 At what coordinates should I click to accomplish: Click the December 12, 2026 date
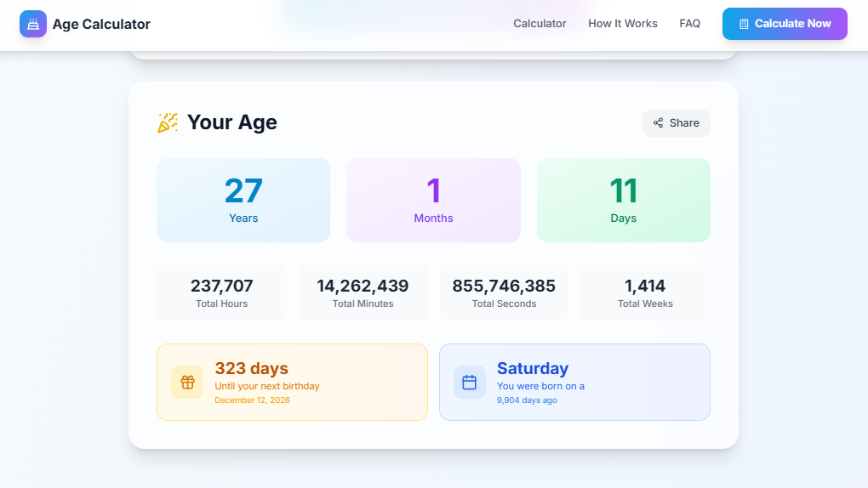point(253,400)
